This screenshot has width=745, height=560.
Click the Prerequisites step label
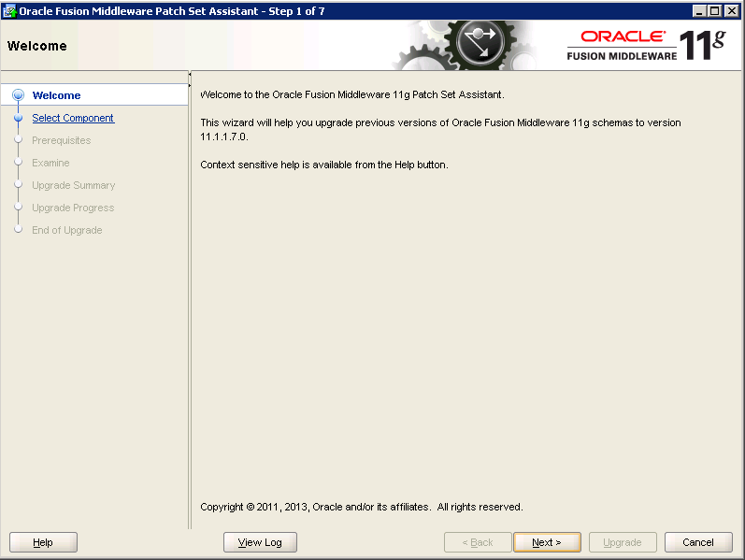(62, 140)
